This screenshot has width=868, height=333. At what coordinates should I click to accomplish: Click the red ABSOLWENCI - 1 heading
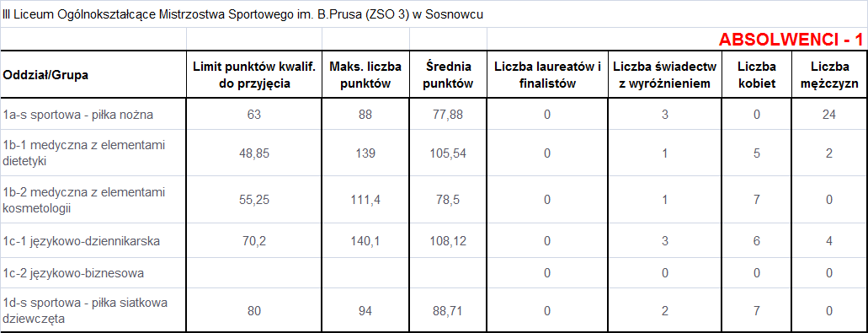pyautogui.click(x=791, y=40)
